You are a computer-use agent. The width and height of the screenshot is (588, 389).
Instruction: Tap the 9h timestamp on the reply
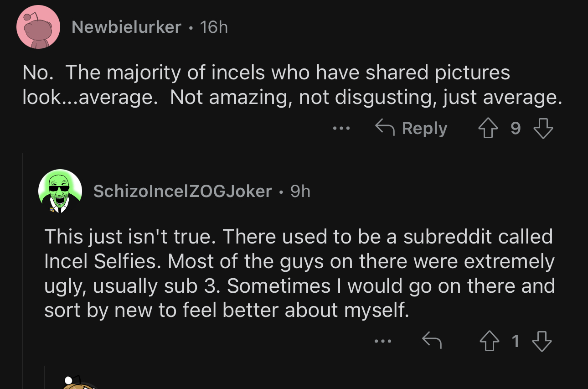[x=300, y=192]
